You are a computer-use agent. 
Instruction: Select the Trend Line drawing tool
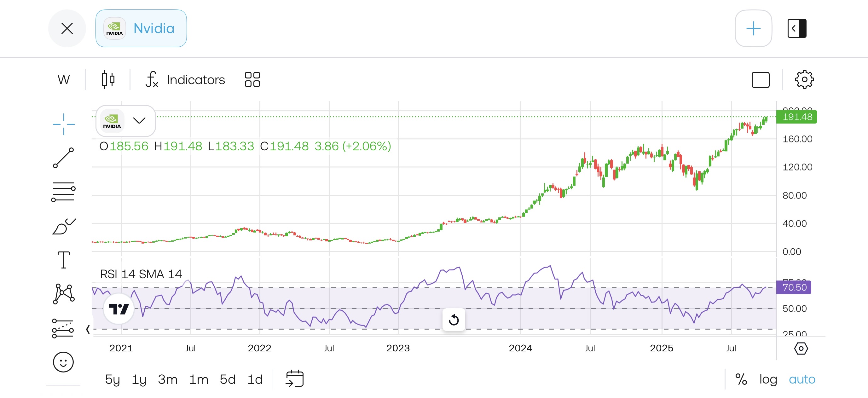pyautogui.click(x=63, y=157)
